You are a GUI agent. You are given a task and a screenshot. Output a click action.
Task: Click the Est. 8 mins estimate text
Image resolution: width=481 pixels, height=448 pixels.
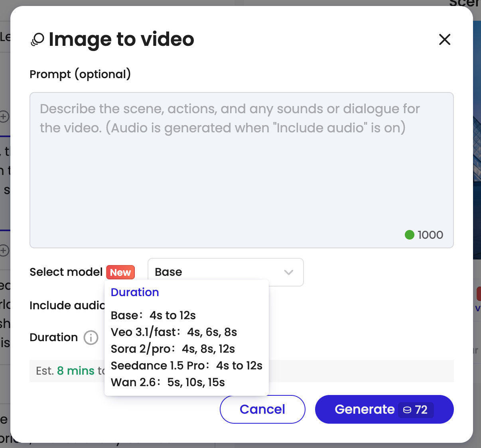tap(65, 371)
